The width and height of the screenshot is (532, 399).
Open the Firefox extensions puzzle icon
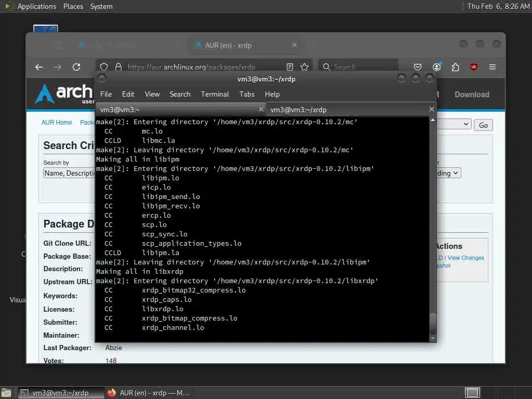(455, 67)
